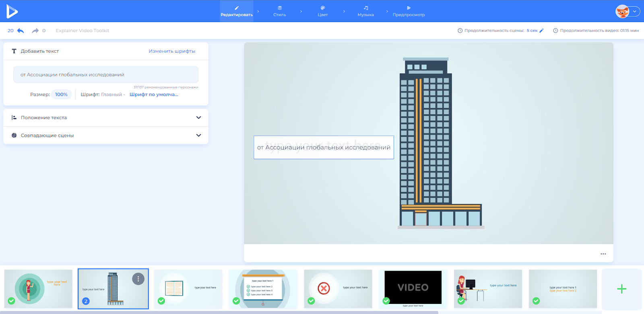Go to the Музыка step
This screenshot has height=314, width=644.
(365, 11)
